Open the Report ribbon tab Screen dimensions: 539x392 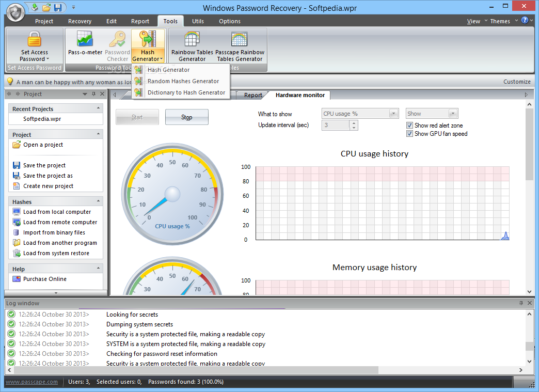tap(140, 21)
